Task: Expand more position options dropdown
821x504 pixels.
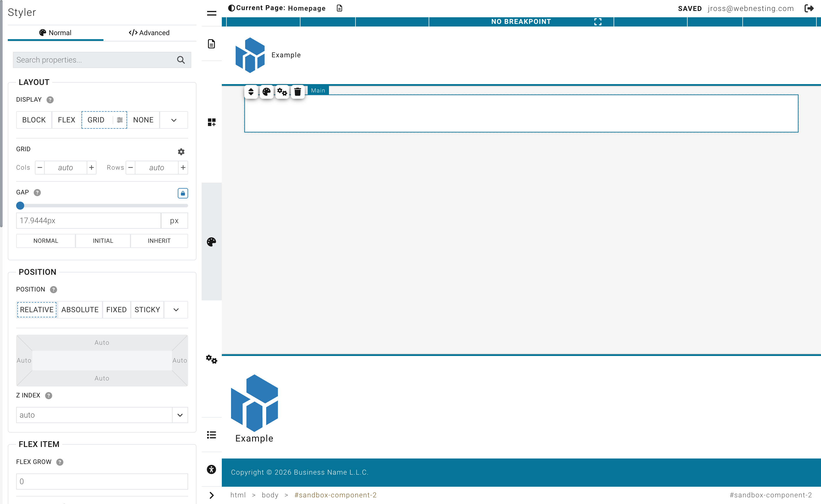Action: point(176,310)
